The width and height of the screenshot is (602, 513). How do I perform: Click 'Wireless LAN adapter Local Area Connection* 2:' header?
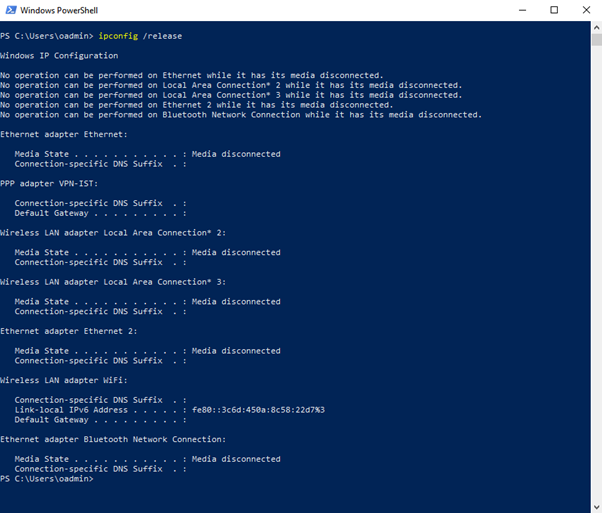(113, 233)
